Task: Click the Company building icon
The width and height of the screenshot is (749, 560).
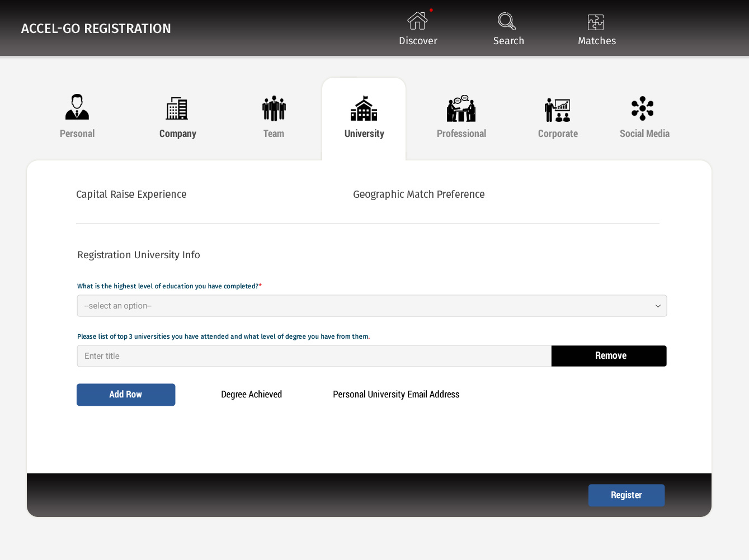Action: (x=177, y=108)
